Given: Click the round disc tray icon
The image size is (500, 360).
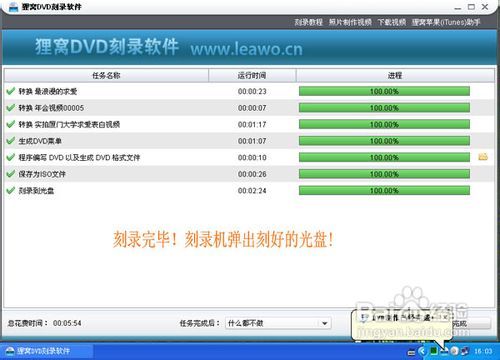Looking at the screenshot, I should point(454,351).
